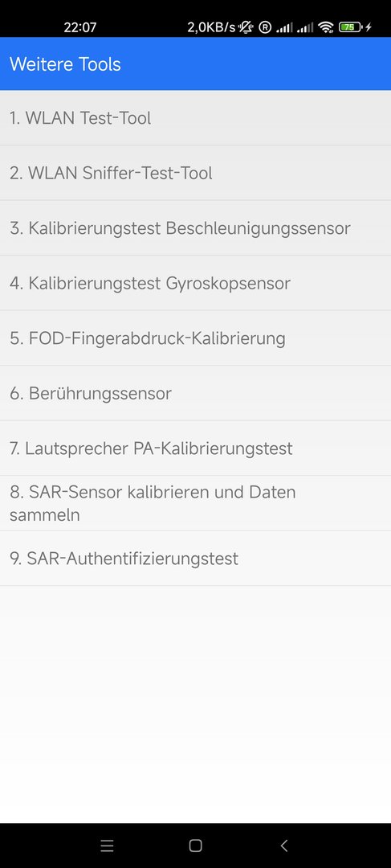Image resolution: width=391 pixels, height=868 pixels.
Task: Open Lautsprecher PA-Kalibrierungstest
Action: pyautogui.click(x=195, y=448)
